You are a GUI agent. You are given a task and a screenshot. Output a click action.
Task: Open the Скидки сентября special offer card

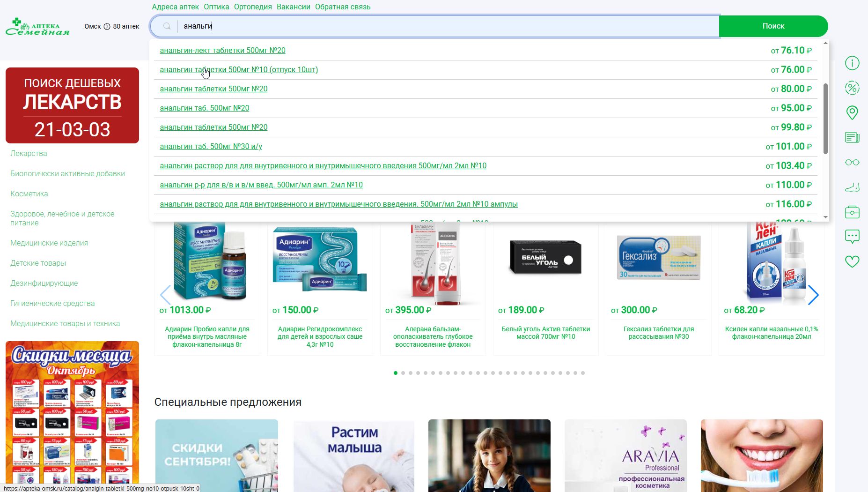point(216,455)
